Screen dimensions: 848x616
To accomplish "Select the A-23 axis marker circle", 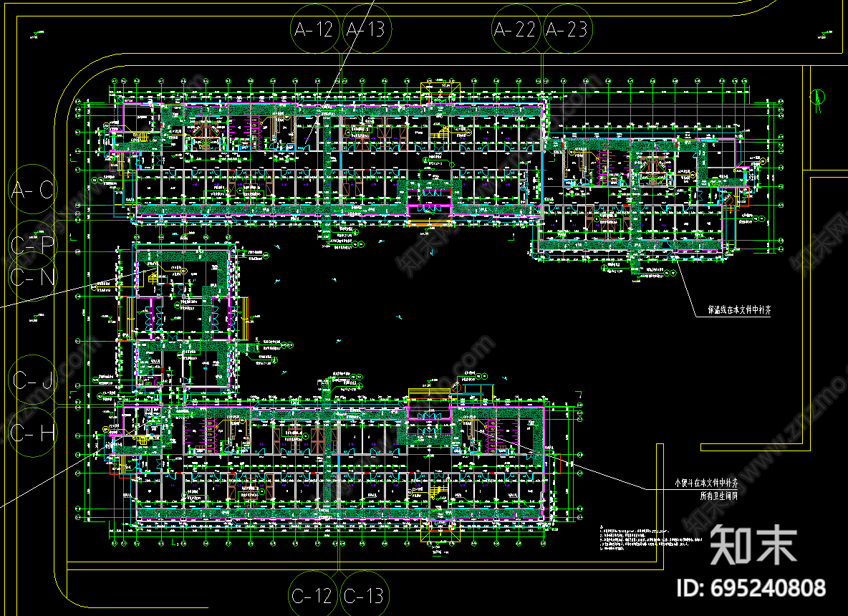I will (x=567, y=29).
